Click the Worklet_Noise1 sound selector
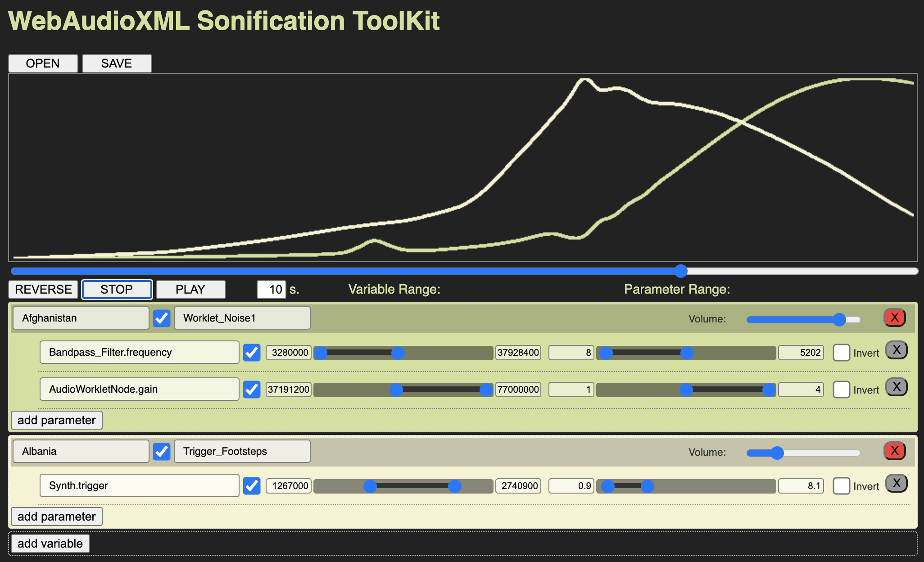 click(242, 318)
